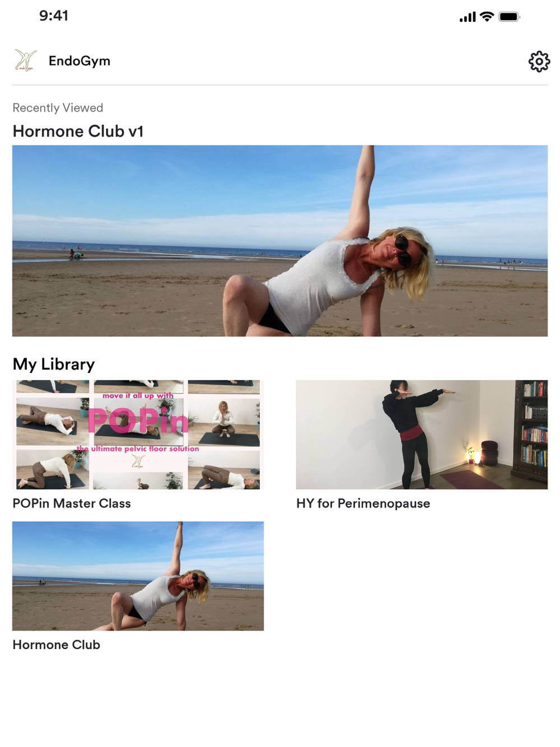Open the Hormone Club v1 recently viewed image

point(280,241)
